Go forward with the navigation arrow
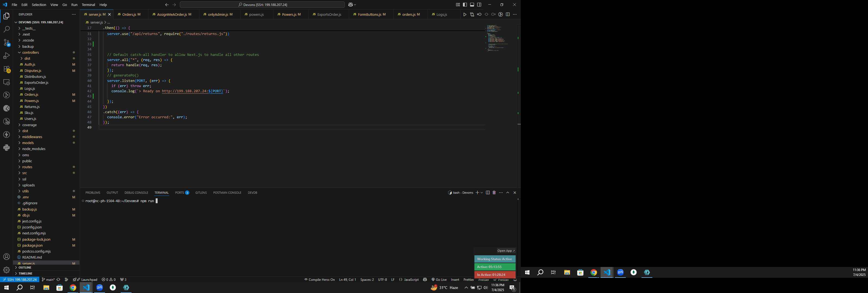Screen dimensions: 868x293 [x=174, y=5]
